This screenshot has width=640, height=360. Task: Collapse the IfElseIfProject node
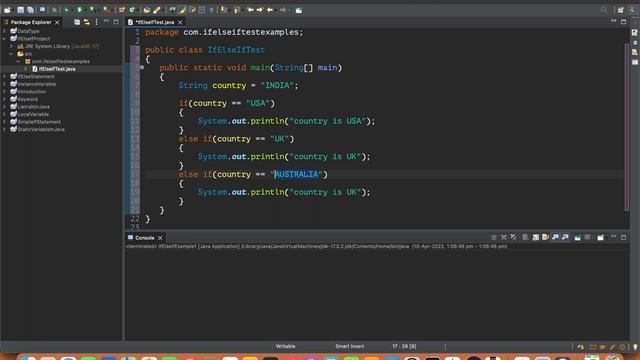coord(4,39)
